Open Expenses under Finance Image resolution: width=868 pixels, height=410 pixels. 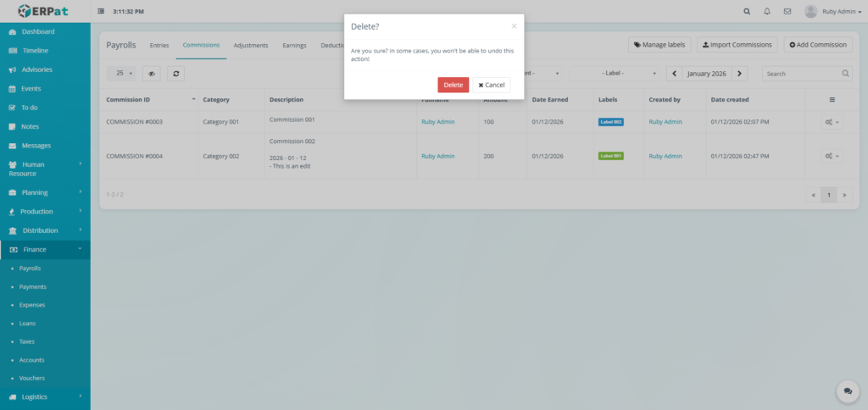click(x=32, y=305)
